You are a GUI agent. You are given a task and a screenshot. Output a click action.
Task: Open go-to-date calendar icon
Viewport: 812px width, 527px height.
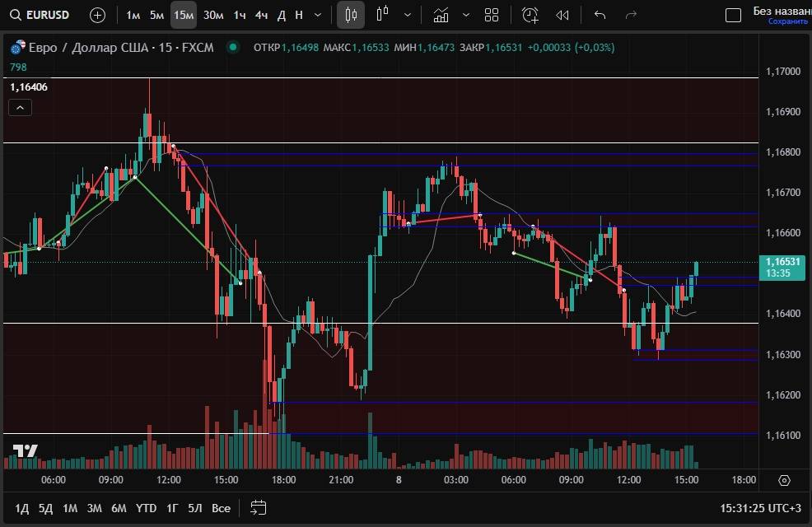(x=258, y=507)
